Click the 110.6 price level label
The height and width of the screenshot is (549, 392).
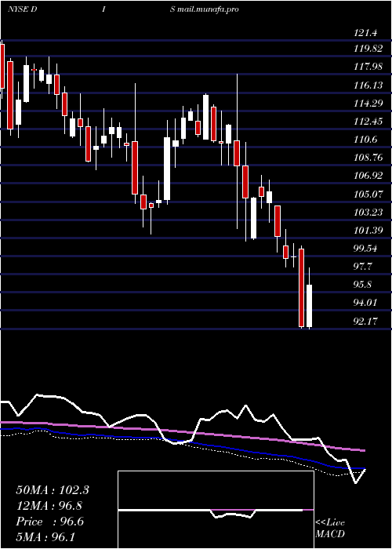coord(366,140)
